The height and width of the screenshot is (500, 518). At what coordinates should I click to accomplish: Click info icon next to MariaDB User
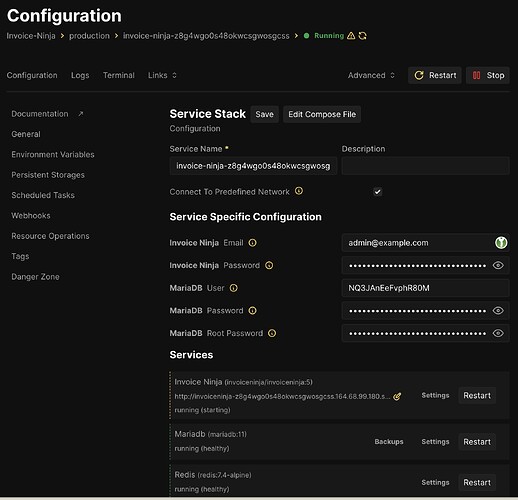tap(234, 288)
